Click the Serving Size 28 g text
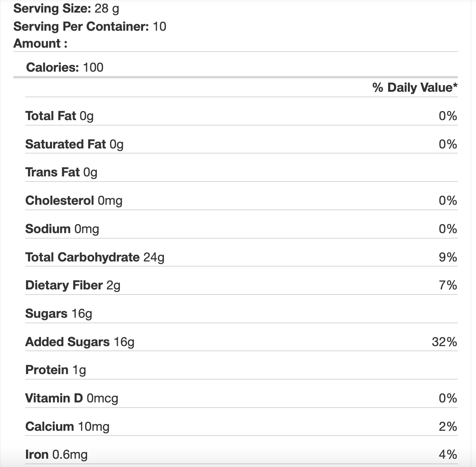This screenshot has width=476, height=467. pos(66,9)
